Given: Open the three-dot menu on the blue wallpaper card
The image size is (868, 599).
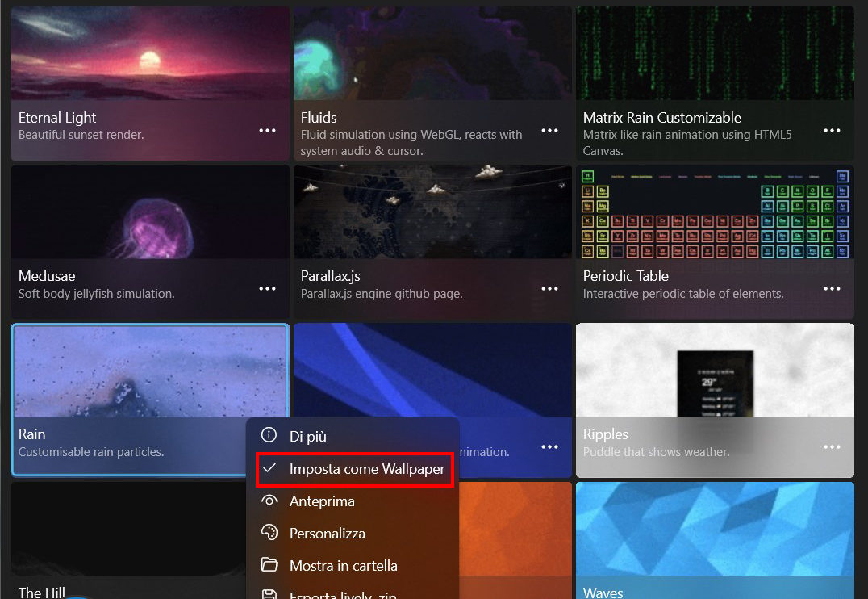Looking at the screenshot, I should click(549, 447).
